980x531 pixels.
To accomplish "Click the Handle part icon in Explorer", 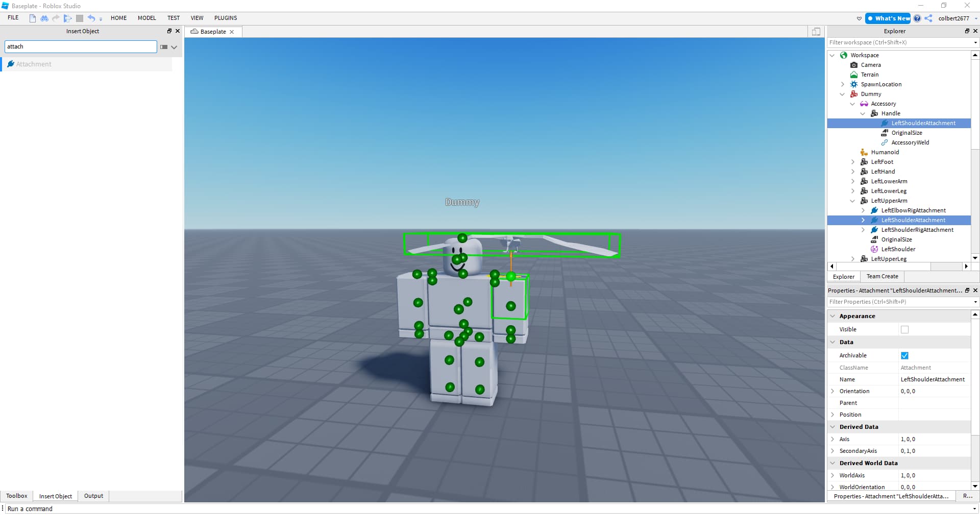I will [x=874, y=113].
